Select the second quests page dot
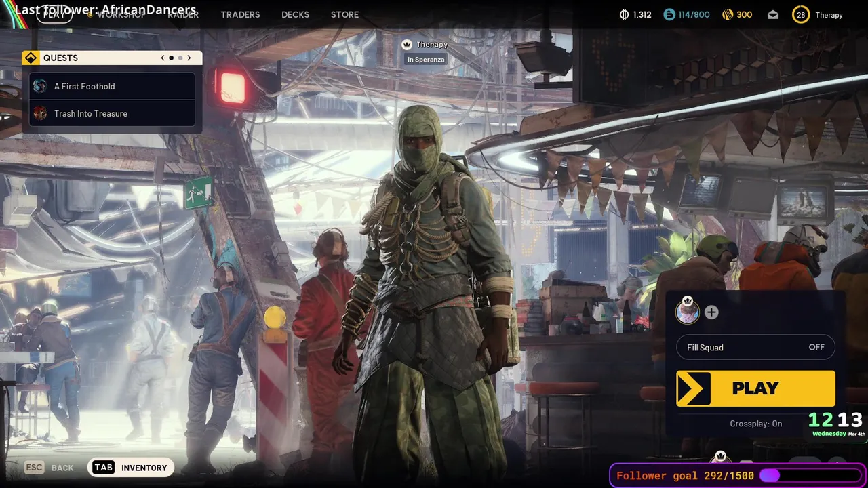 180,58
